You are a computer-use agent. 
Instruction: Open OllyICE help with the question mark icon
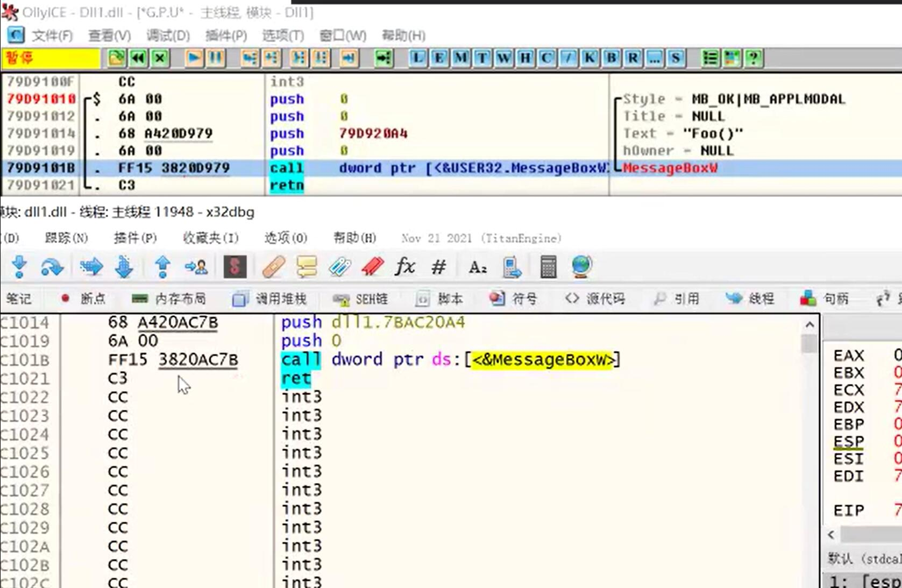(x=754, y=58)
